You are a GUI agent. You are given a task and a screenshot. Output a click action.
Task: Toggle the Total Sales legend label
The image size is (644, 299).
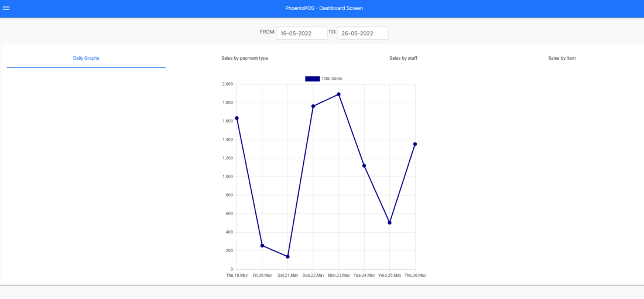pyautogui.click(x=331, y=79)
